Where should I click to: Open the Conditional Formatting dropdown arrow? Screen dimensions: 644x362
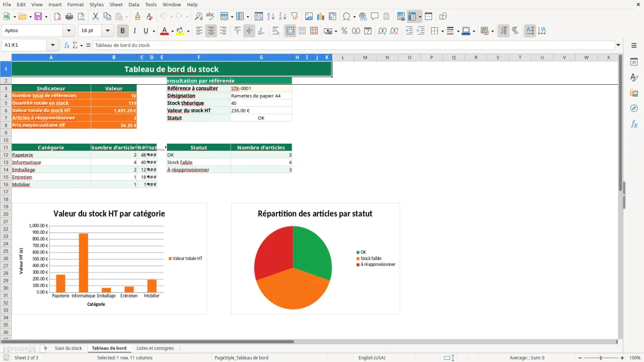click(x=492, y=31)
